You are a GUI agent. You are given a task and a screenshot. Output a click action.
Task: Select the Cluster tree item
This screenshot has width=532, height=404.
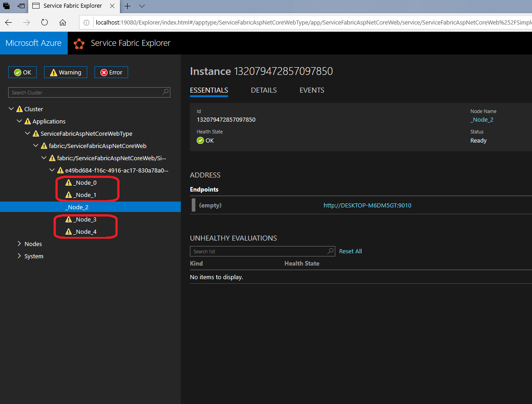click(x=34, y=109)
